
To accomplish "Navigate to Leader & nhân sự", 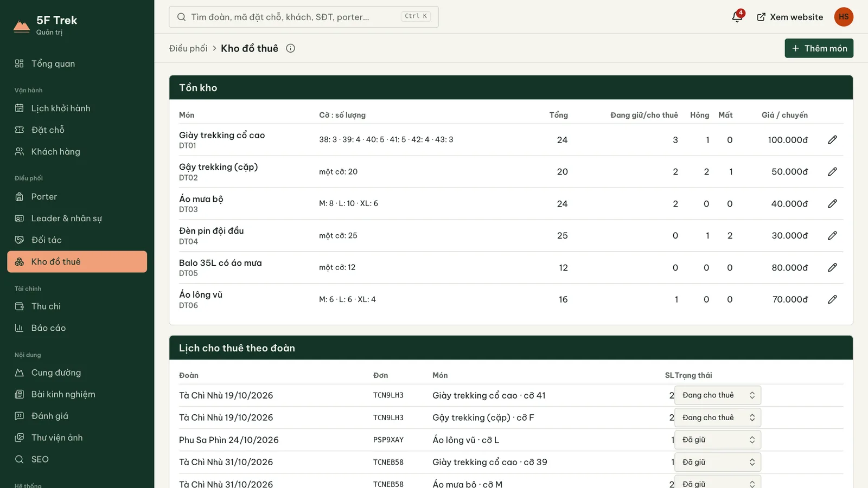I will 77,219.
